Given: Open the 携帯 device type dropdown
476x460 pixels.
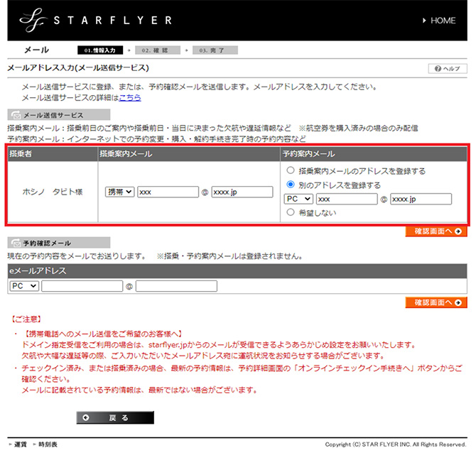Looking at the screenshot, I should pyautogui.click(x=118, y=192).
